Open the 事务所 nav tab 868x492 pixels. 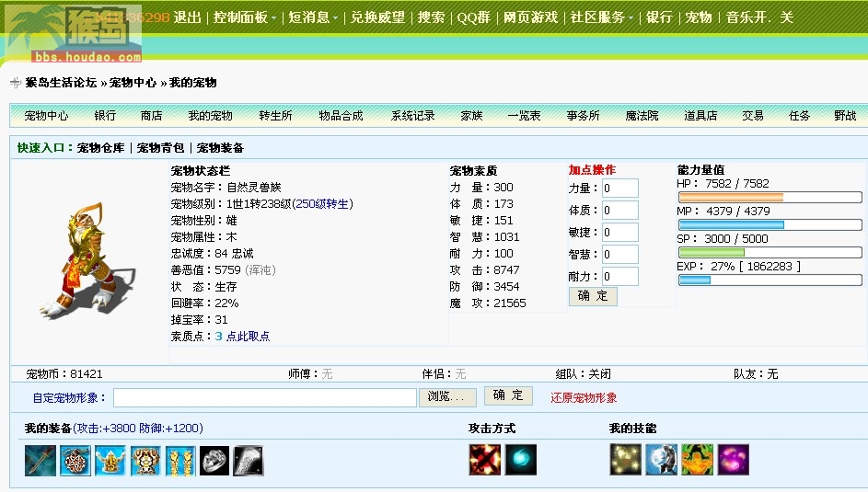click(583, 116)
